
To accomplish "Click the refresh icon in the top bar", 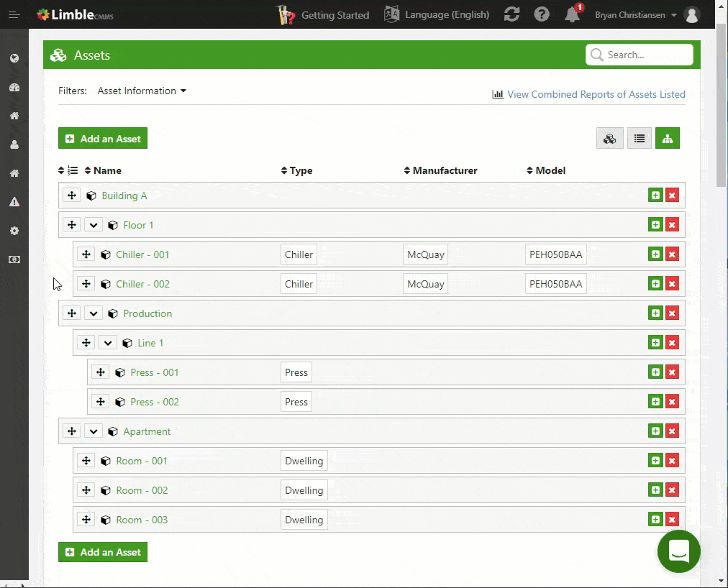I will coord(511,14).
